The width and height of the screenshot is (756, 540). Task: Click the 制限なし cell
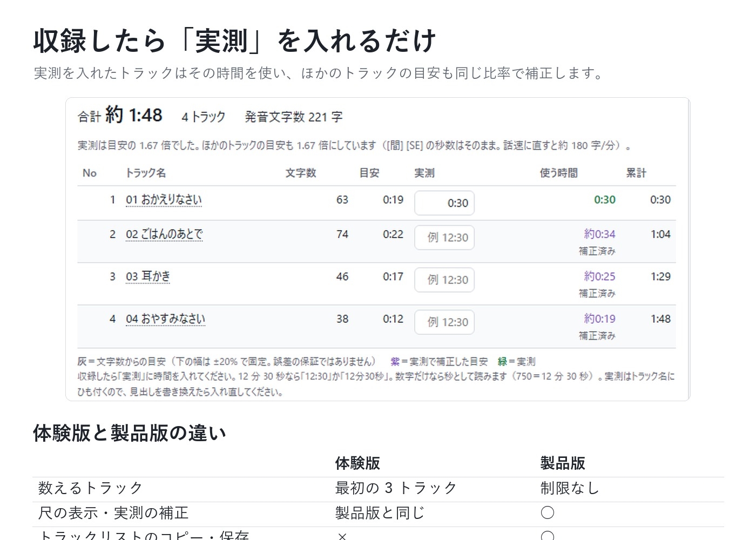pyautogui.click(x=570, y=488)
